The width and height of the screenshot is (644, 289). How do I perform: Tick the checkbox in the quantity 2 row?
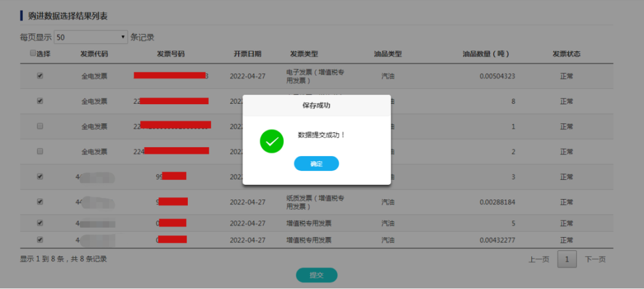tap(40, 151)
